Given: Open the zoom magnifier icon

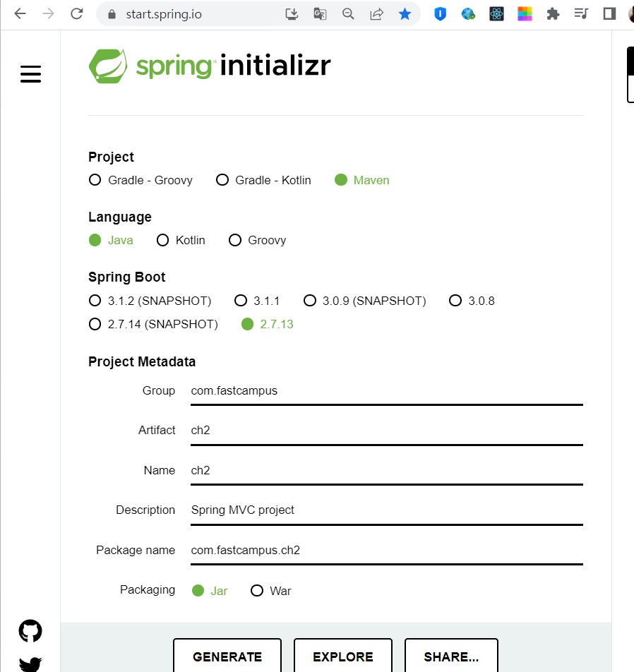Looking at the screenshot, I should click(x=349, y=14).
